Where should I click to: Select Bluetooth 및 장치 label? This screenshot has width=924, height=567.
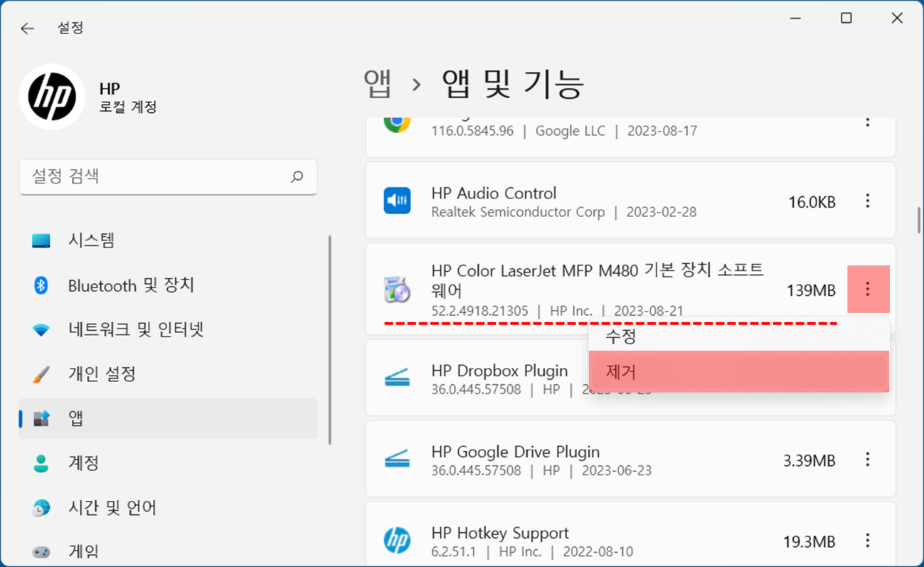[x=131, y=285]
